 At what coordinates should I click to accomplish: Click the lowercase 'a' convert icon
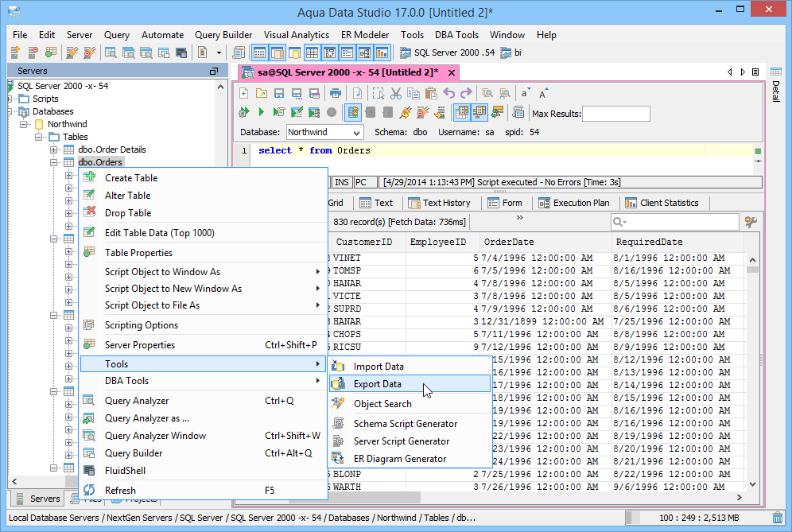coord(526,93)
